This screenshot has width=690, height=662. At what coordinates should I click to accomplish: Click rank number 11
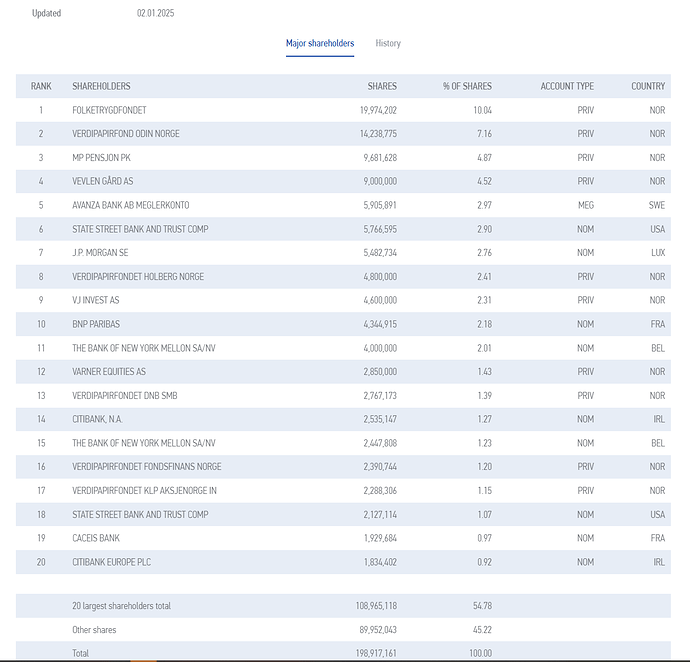click(x=41, y=348)
